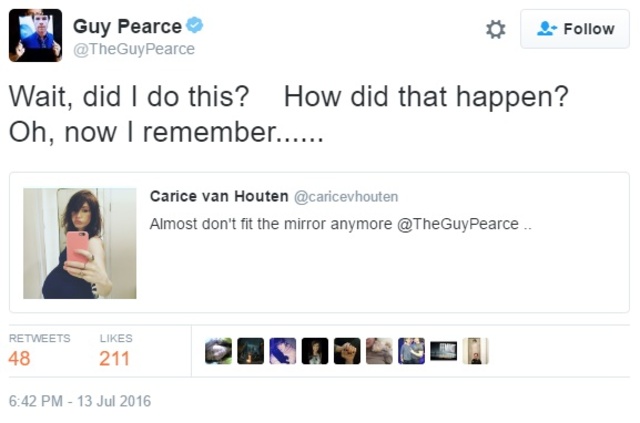Click the first liker avatar in the row

(218, 351)
